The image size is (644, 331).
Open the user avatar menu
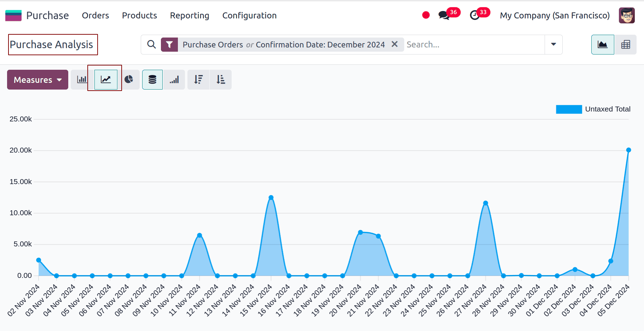coord(627,16)
